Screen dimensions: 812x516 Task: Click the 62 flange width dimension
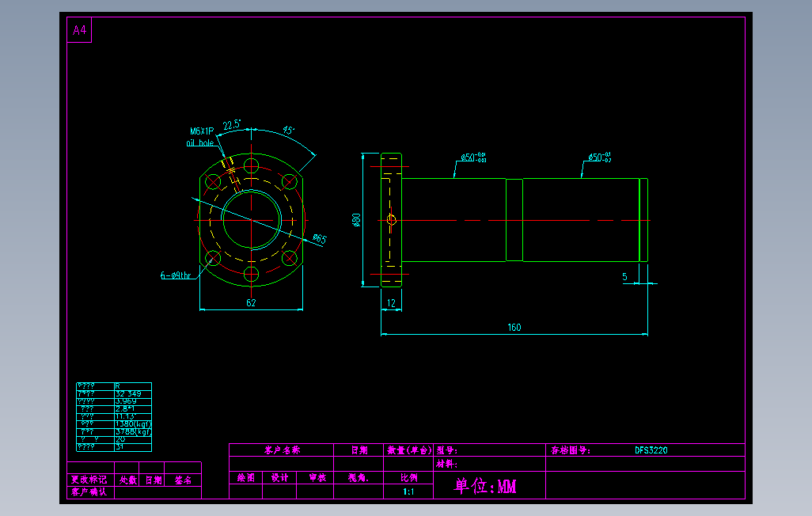point(251,303)
